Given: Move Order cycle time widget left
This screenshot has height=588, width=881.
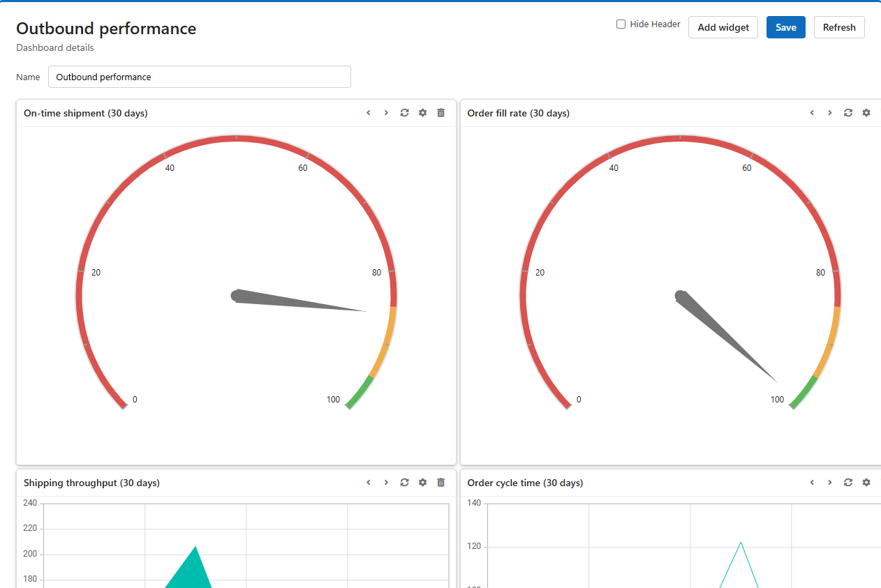Looking at the screenshot, I should point(812,483).
